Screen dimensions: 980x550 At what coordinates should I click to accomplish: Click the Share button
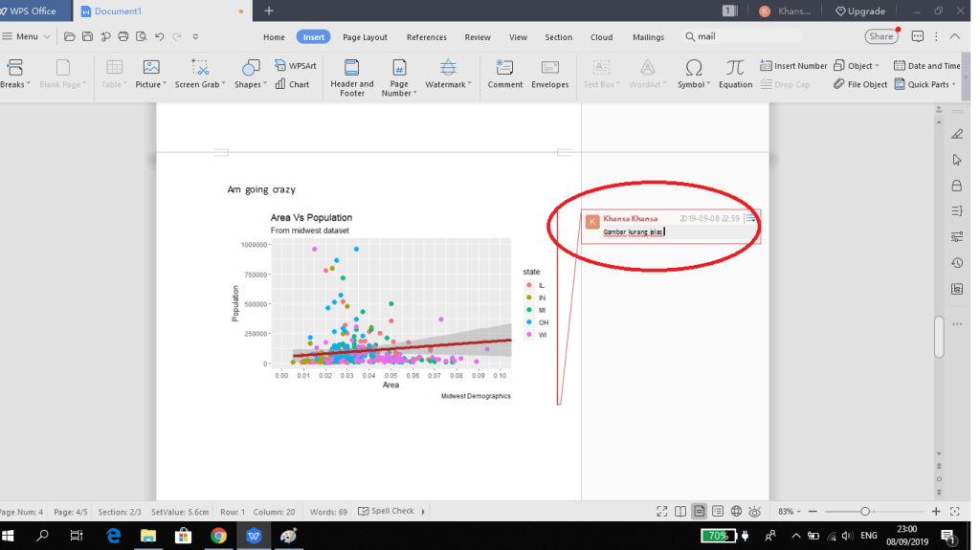(880, 36)
